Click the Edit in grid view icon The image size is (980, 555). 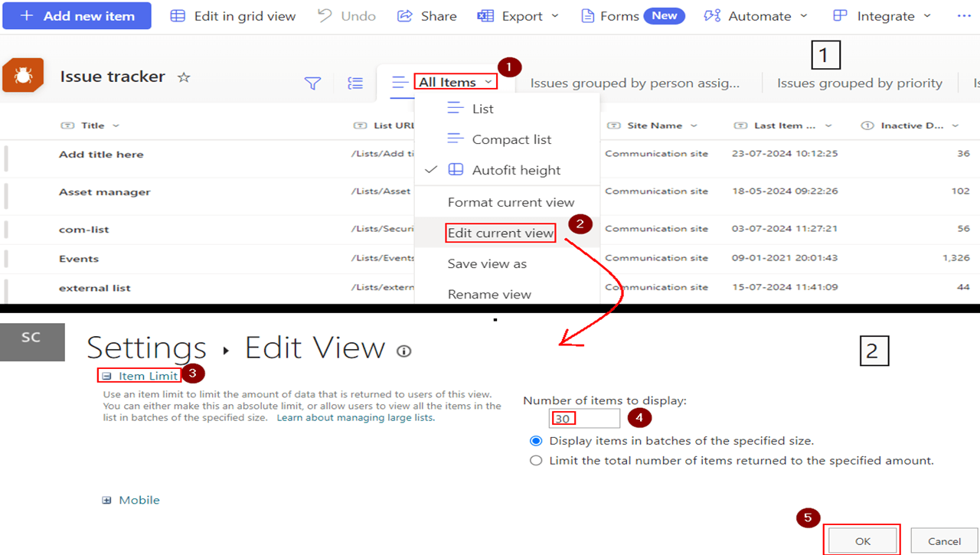pyautogui.click(x=178, y=15)
